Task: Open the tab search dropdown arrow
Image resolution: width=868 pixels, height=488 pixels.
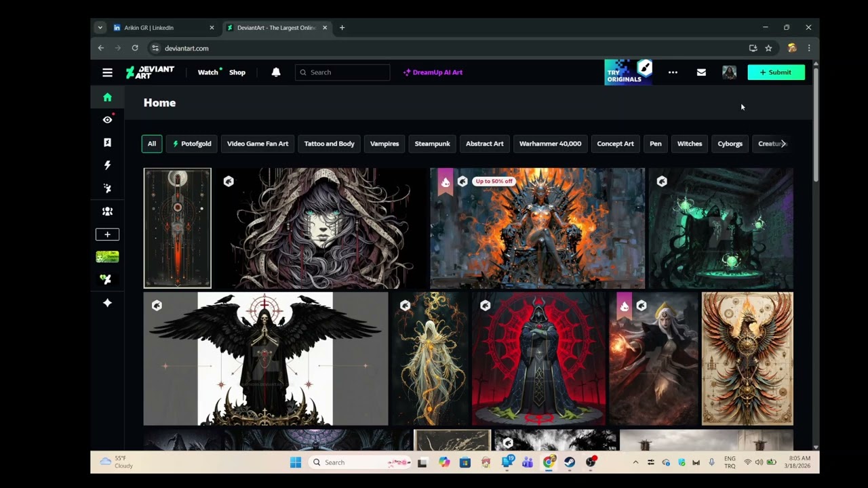Action: 100,28
